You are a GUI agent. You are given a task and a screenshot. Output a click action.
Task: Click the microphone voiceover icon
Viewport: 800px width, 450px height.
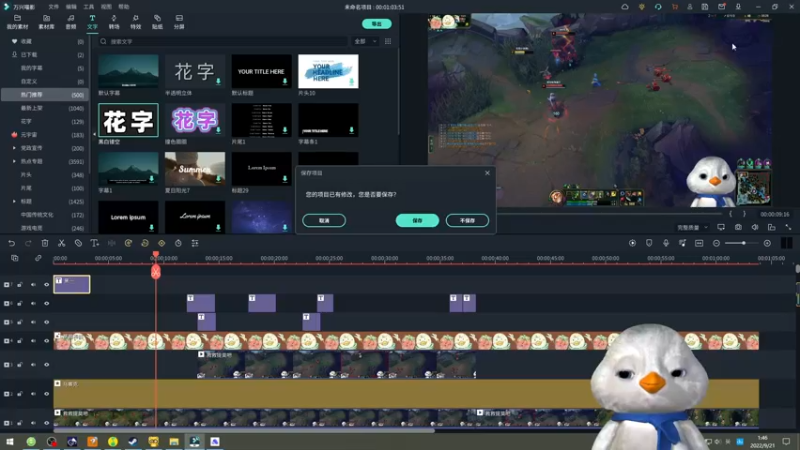(x=666, y=243)
